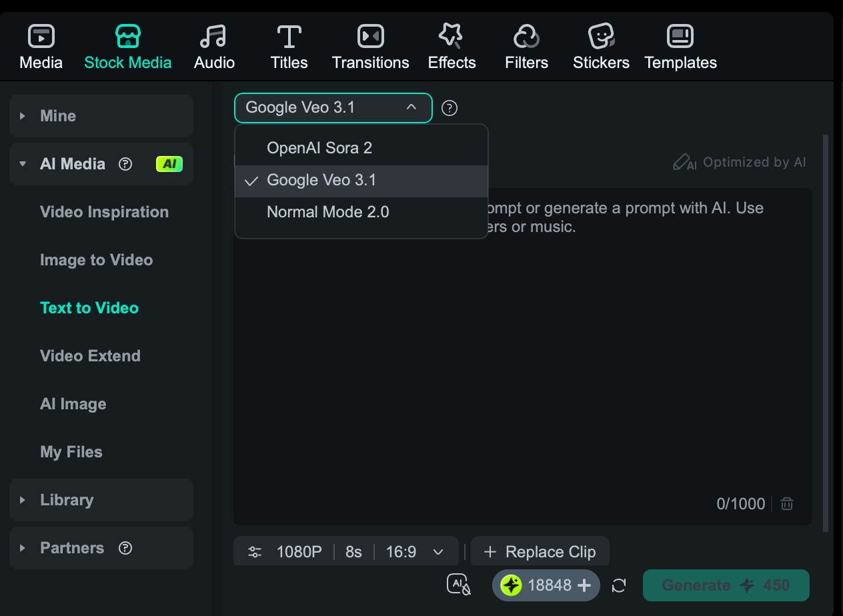843x616 pixels.
Task: Open the Effects panel
Action: (452, 45)
